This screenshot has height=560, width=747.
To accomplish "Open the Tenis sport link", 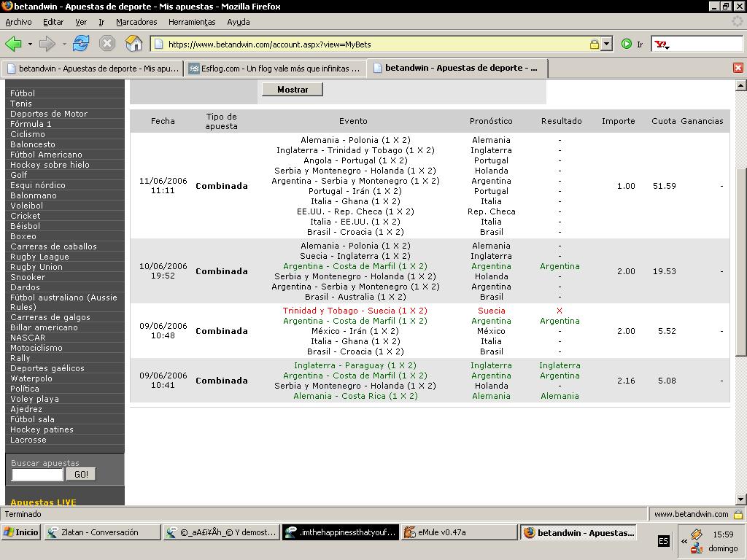I will point(21,104).
